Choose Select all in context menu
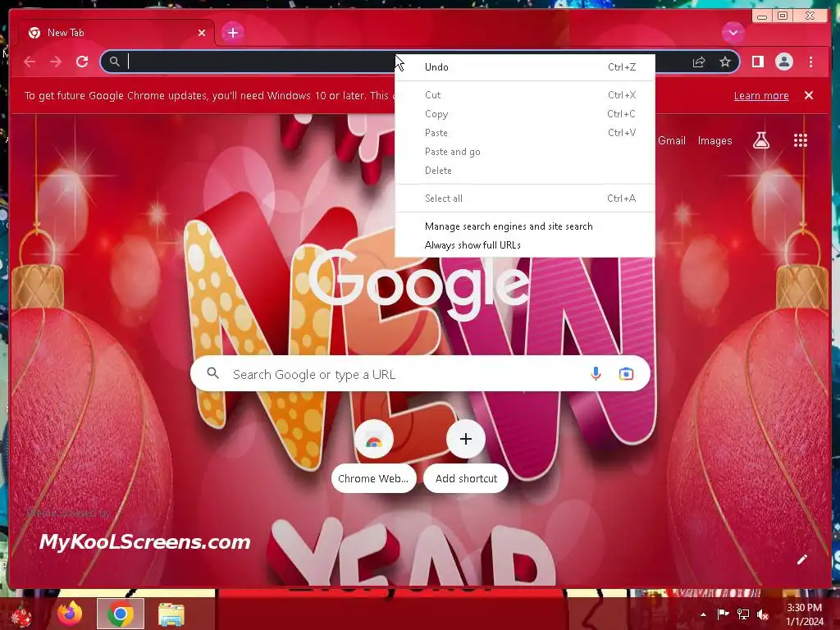This screenshot has height=630, width=840. point(525,199)
